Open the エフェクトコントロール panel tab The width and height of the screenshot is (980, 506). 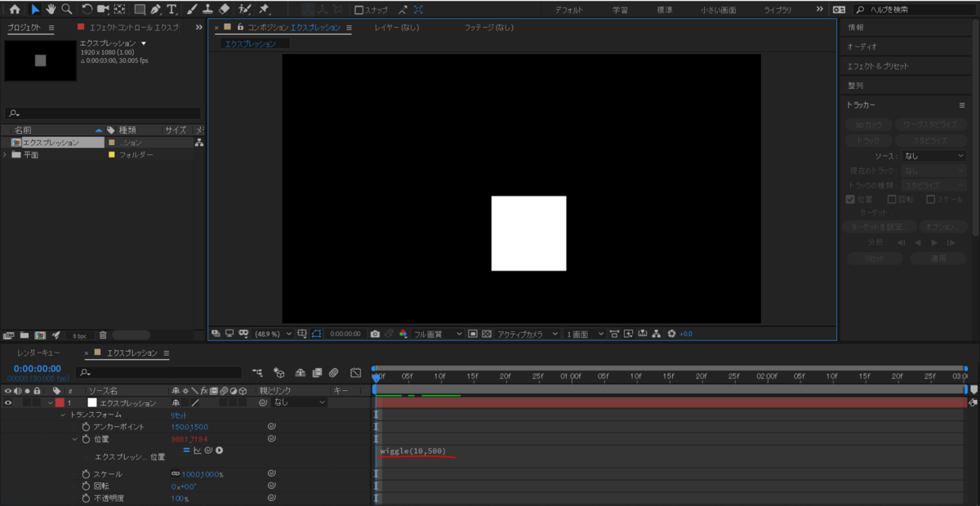[134, 27]
